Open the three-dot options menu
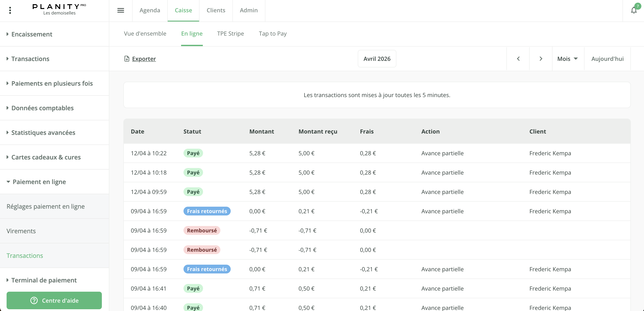Image resolution: width=644 pixels, height=311 pixels. pos(10,10)
